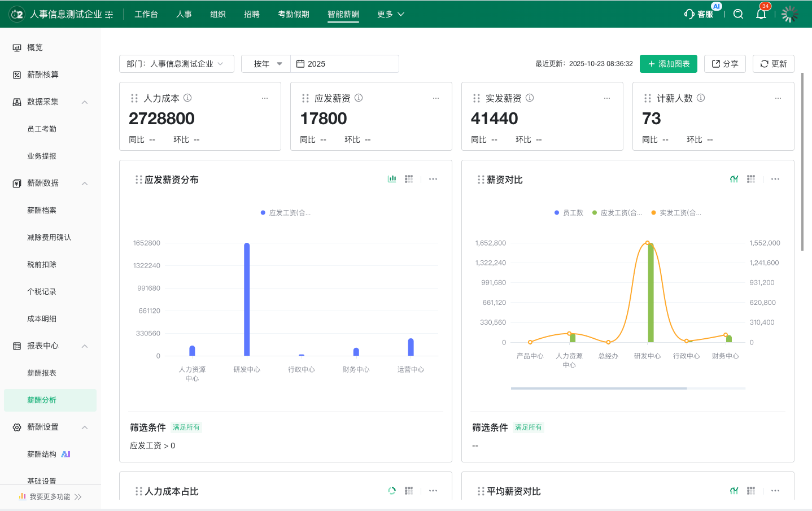Collapse the 数据采集 sidebar group
This screenshot has width=812, height=511.
pos(85,102)
